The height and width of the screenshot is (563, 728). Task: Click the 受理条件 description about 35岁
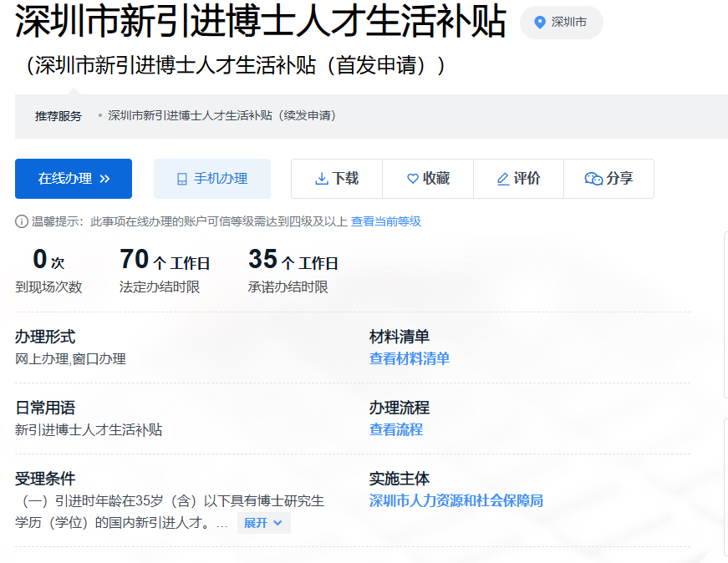pos(170,512)
